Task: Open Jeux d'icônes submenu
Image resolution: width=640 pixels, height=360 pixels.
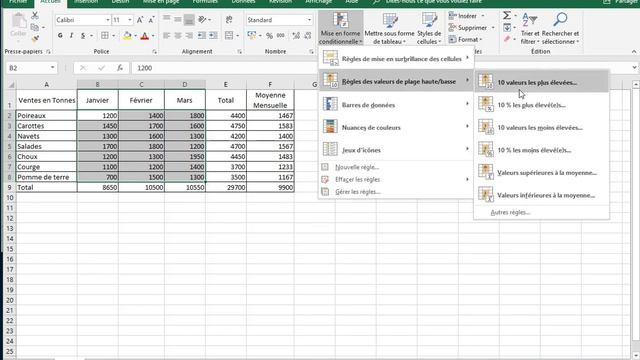Action: 396,150
